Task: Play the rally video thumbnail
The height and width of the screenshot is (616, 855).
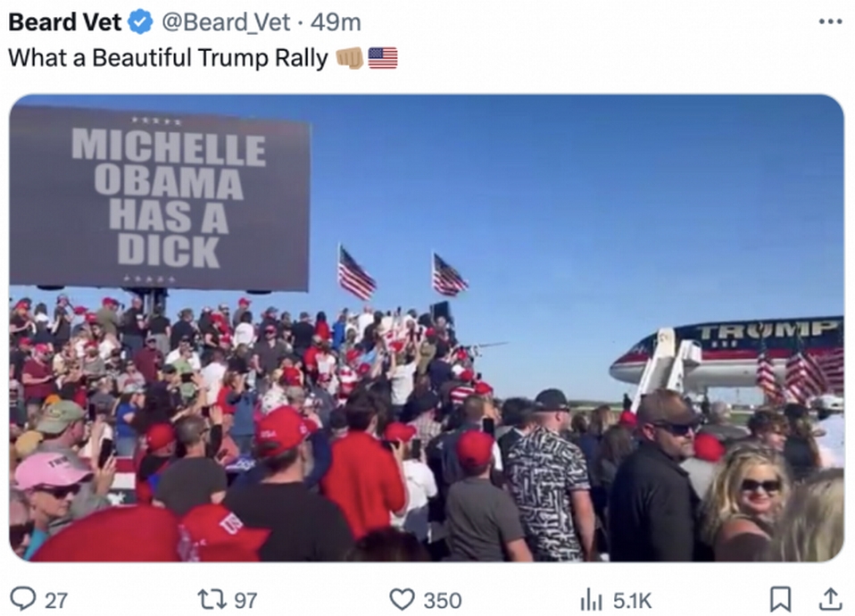Action: pos(427,328)
